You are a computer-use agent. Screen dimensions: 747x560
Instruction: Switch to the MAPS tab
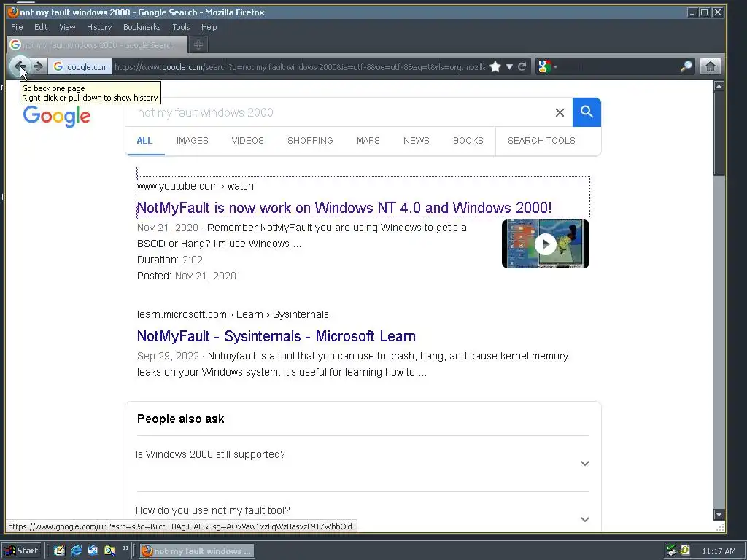pyautogui.click(x=368, y=141)
